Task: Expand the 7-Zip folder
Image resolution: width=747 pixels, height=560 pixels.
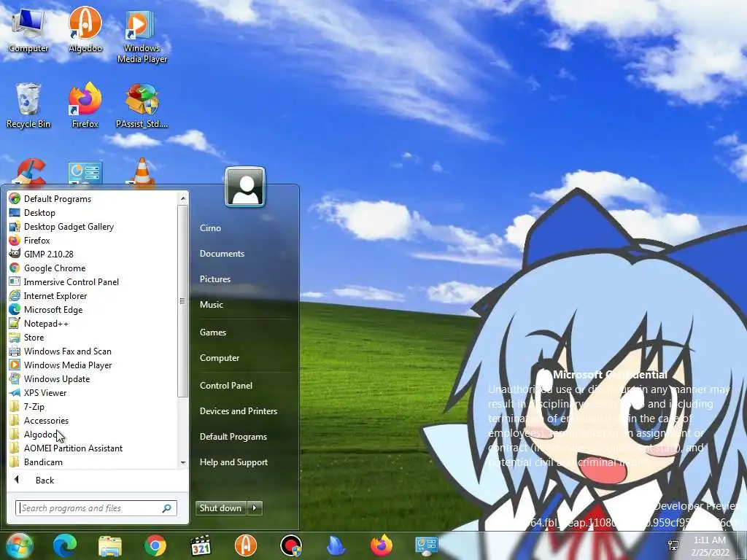Action: (x=93, y=406)
